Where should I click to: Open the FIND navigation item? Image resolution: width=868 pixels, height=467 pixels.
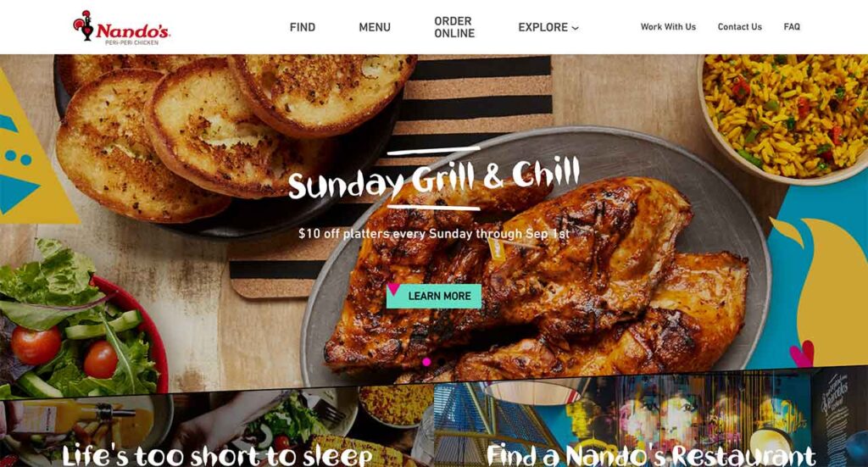click(303, 27)
